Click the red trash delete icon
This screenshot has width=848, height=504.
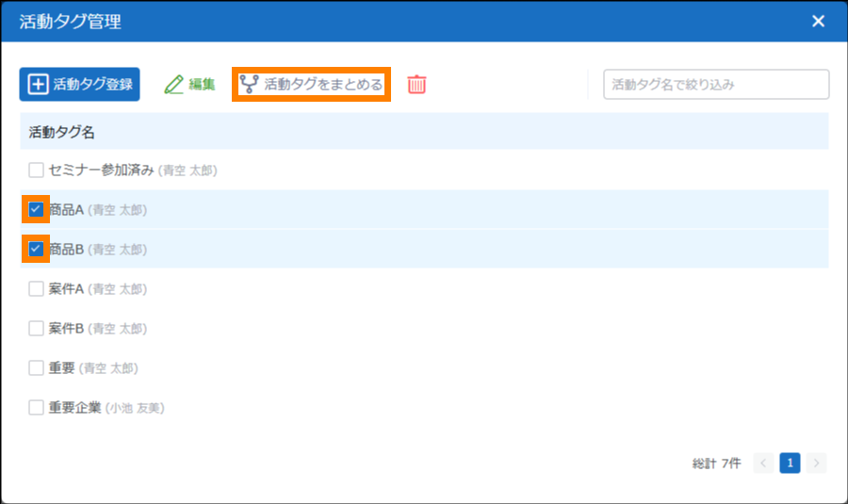pyautogui.click(x=416, y=84)
